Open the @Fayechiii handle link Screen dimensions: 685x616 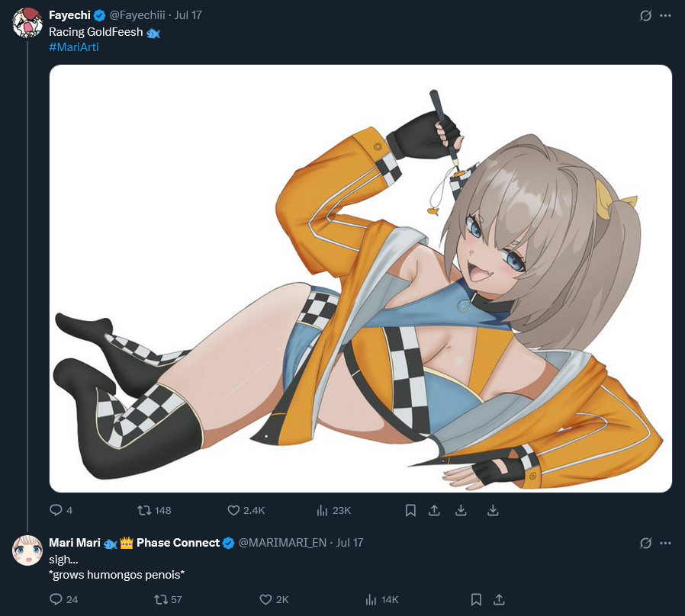pyautogui.click(x=137, y=15)
